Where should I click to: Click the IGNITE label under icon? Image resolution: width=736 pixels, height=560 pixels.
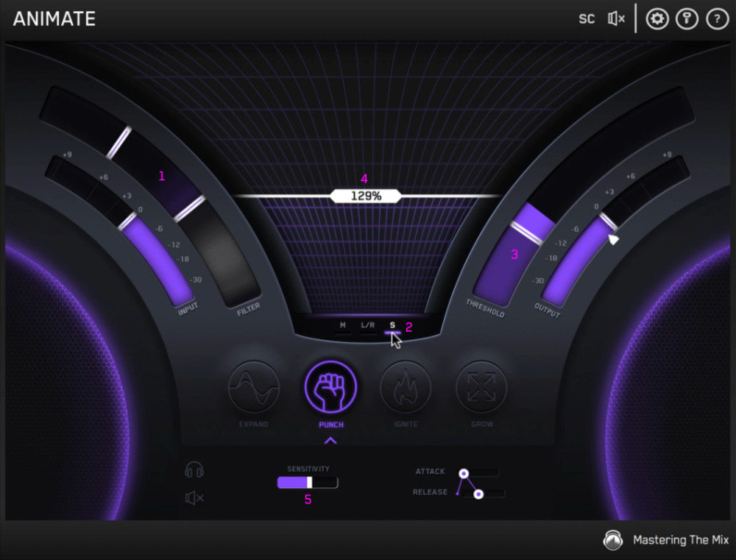pyautogui.click(x=406, y=424)
